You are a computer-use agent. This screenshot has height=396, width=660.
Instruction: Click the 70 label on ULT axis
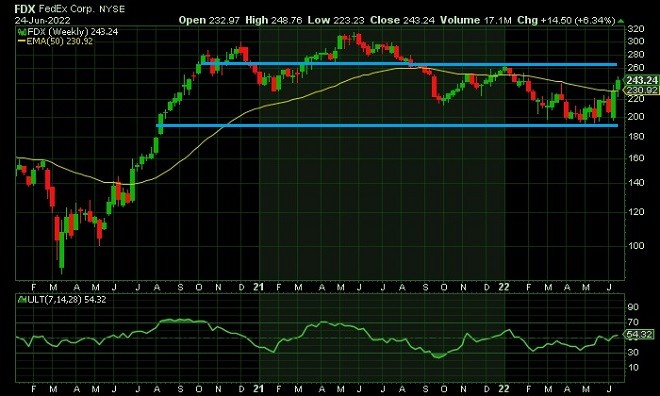pyautogui.click(x=633, y=323)
